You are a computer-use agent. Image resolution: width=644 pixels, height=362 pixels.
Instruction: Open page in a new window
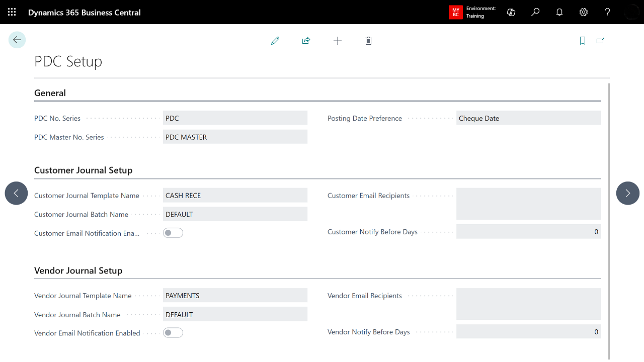tap(600, 41)
